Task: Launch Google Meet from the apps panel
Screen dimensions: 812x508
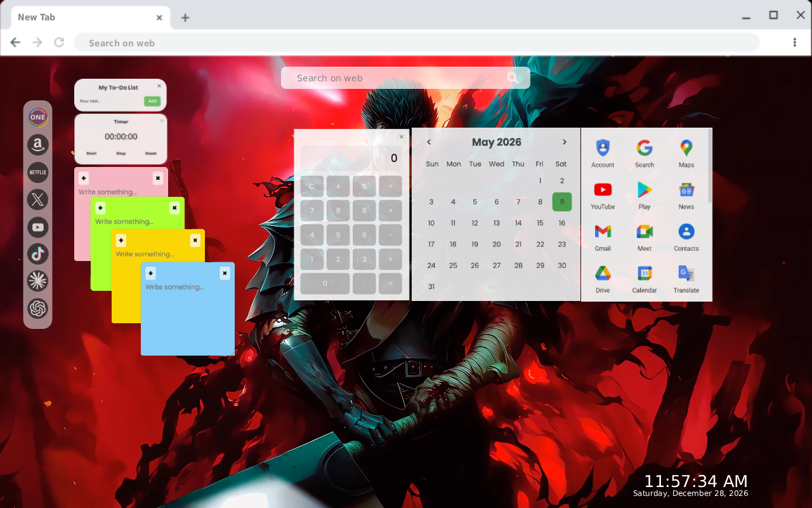Action: click(x=645, y=237)
